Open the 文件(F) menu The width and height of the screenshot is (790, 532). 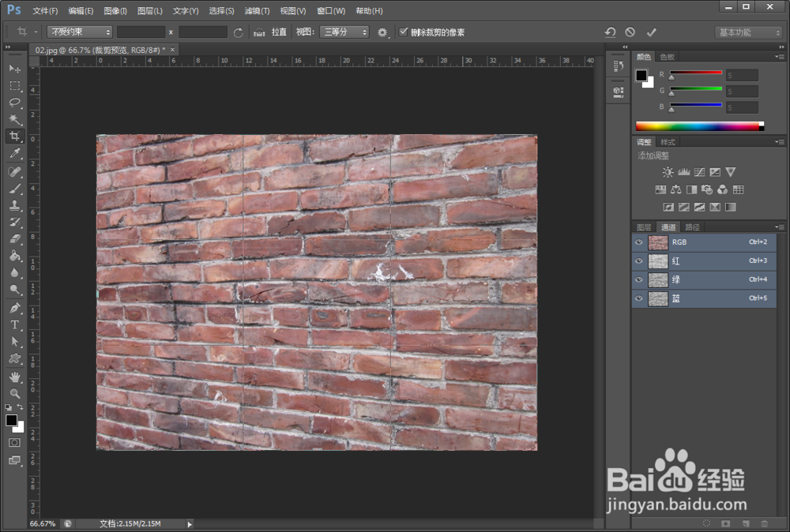tap(45, 10)
